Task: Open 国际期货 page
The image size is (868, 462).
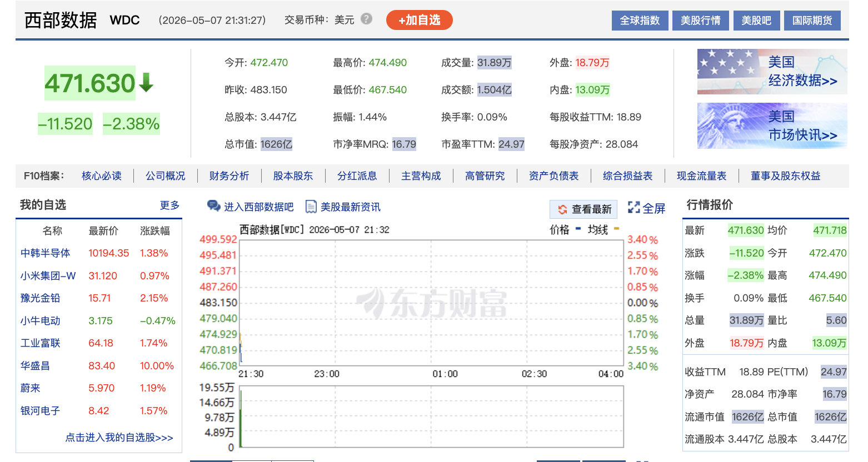Action: point(812,21)
